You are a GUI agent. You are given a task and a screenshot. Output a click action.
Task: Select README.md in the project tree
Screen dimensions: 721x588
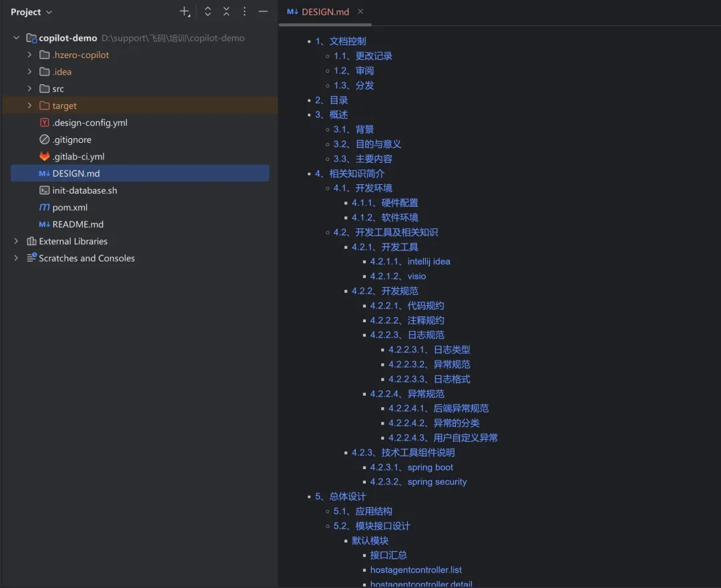coord(77,224)
